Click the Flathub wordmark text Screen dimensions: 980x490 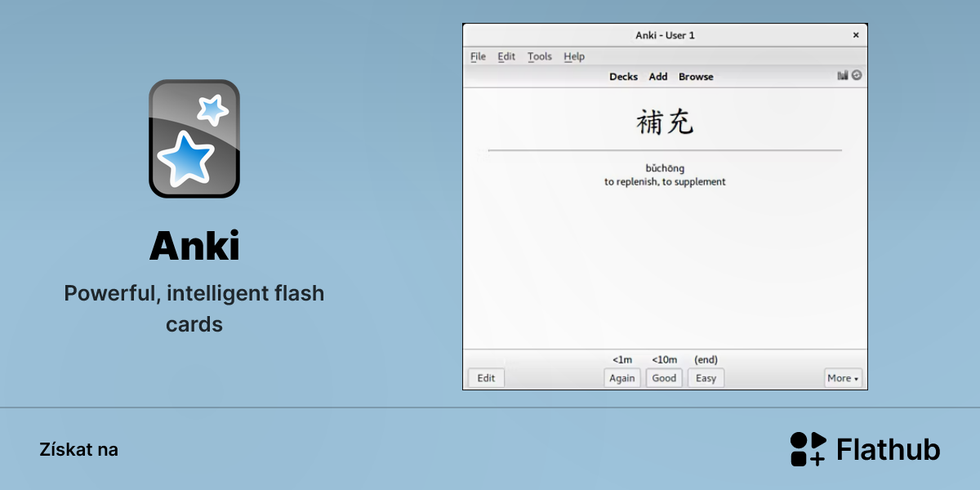pos(889,450)
